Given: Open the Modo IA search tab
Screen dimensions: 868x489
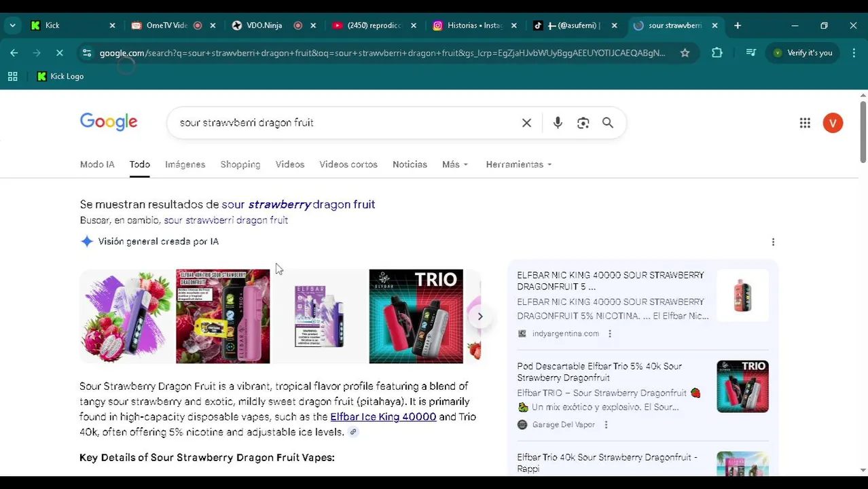Looking at the screenshot, I should (x=97, y=164).
